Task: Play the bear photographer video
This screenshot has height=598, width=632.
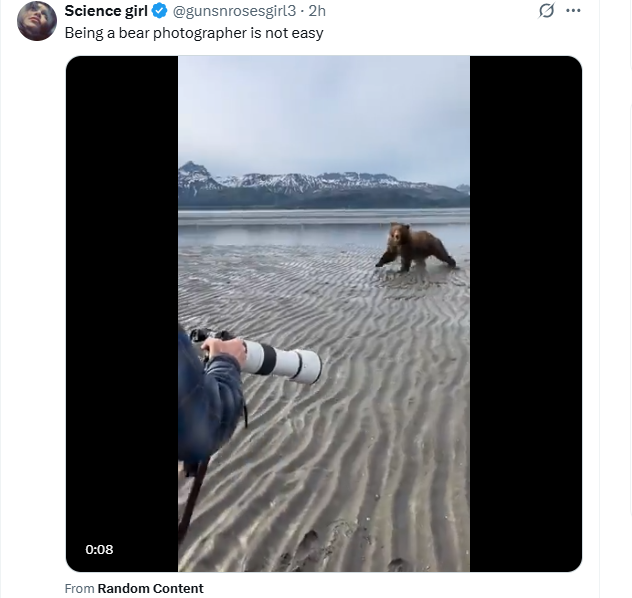Action: tap(324, 314)
